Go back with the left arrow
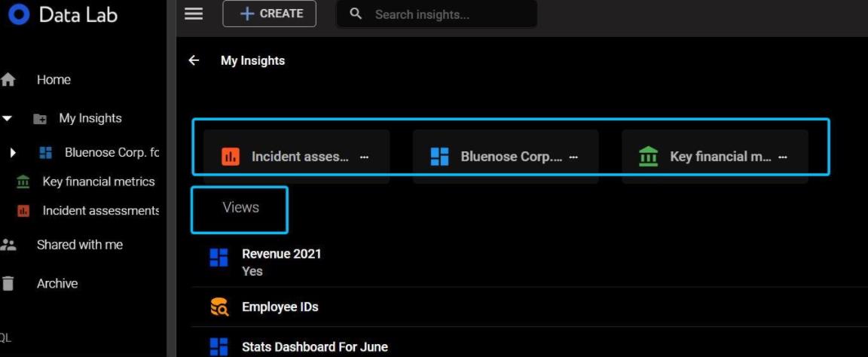This screenshot has width=868, height=357. pos(194,60)
